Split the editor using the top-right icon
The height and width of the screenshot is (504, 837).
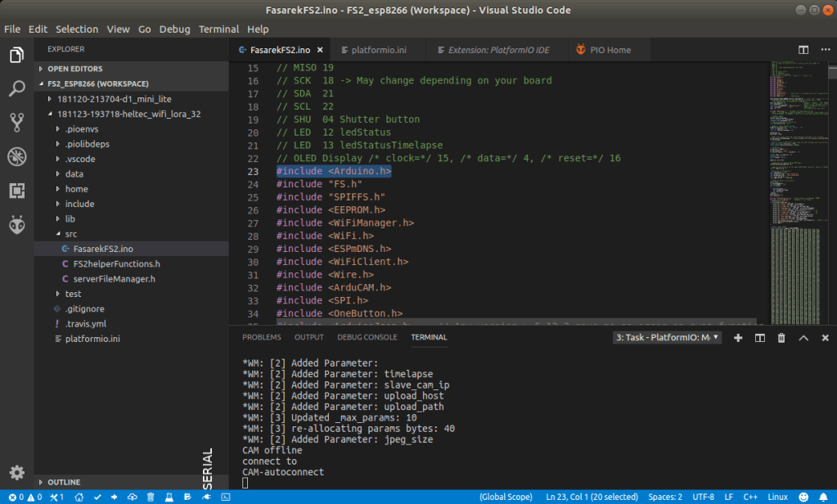point(803,49)
